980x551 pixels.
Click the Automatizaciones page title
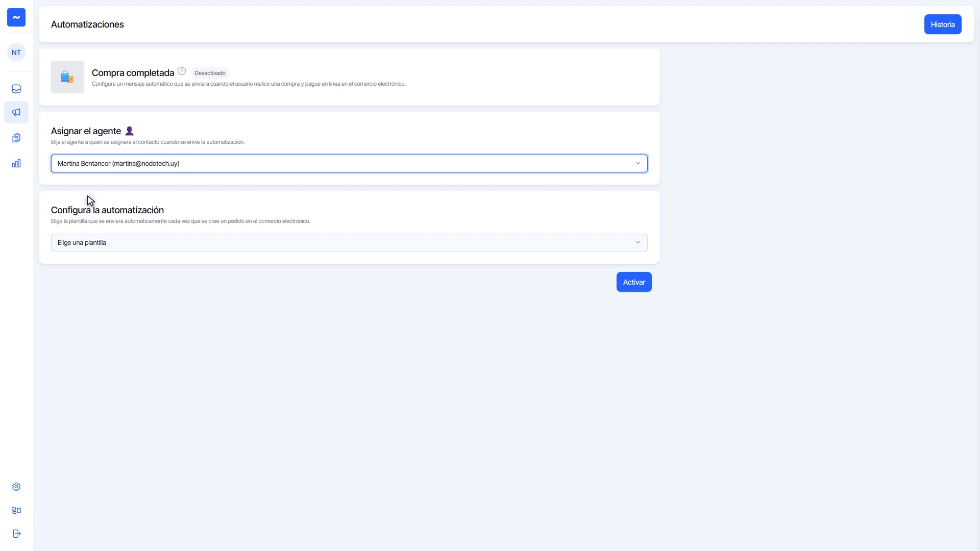(x=87, y=24)
